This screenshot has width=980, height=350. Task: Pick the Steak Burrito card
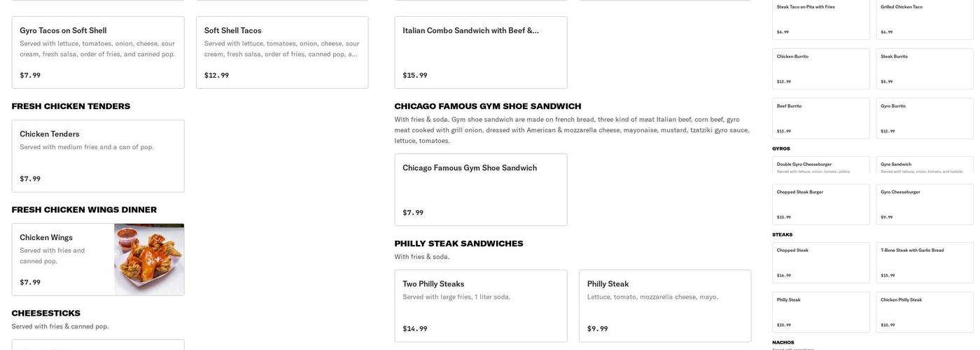pyautogui.click(x=925, y=69)
